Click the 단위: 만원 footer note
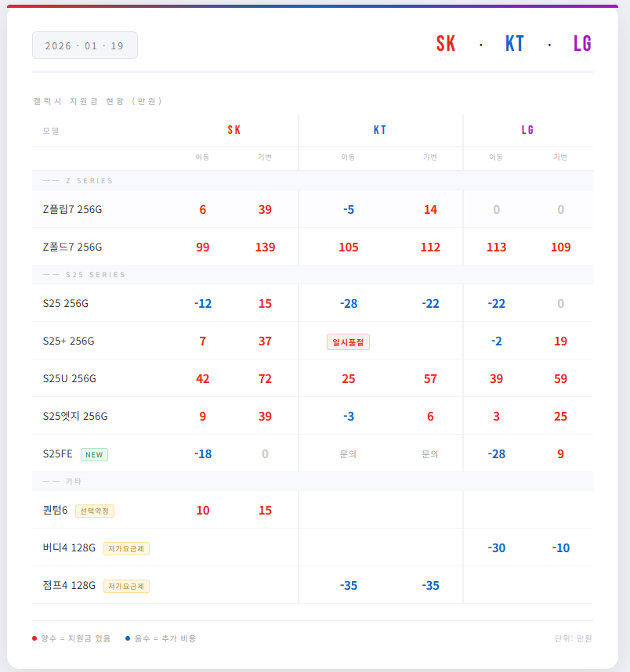Image resolution: width=630 pixels, height=672 pixels. coord(574,638)
